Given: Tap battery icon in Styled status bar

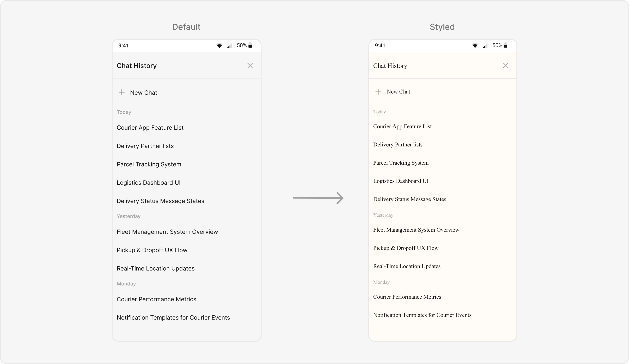Looking at the screenshot, I should coord(505,45).
